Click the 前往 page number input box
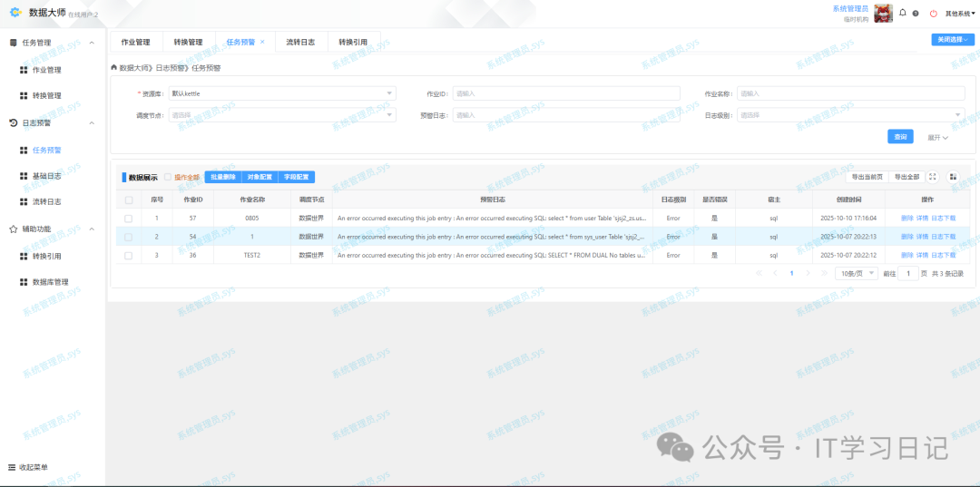This screenshot has height=487, width=980. 908,274
